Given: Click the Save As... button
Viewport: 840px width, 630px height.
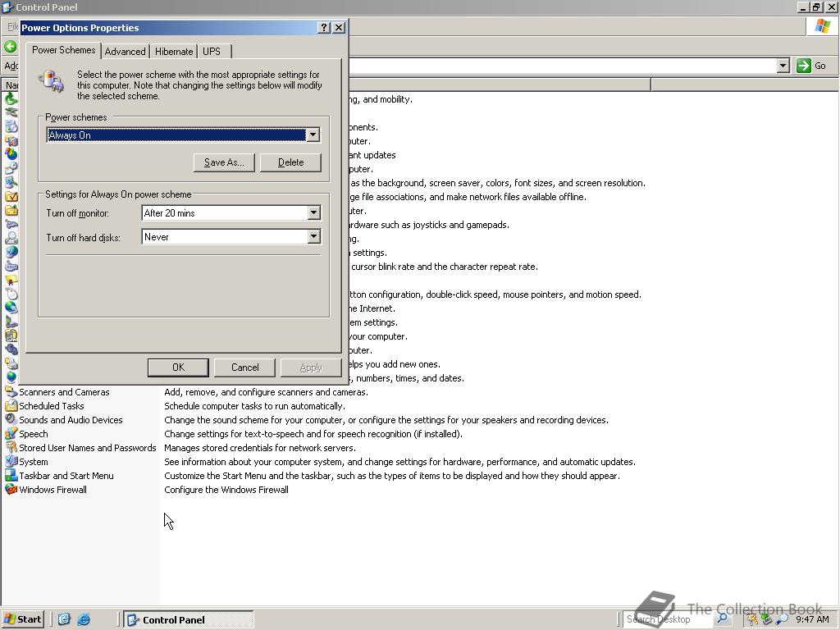Looking at the screenshot, I should (x=224, y=162).
